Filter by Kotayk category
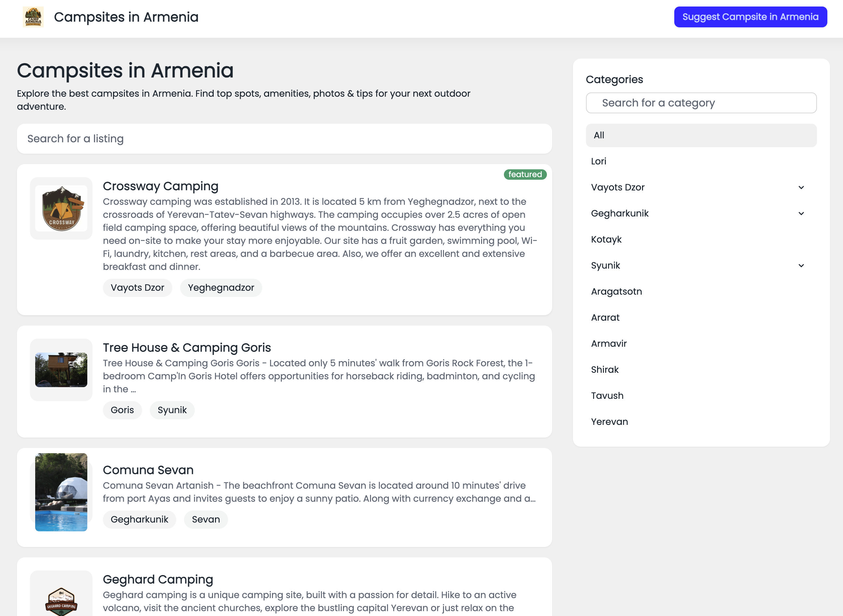 (x=606, y=239)
